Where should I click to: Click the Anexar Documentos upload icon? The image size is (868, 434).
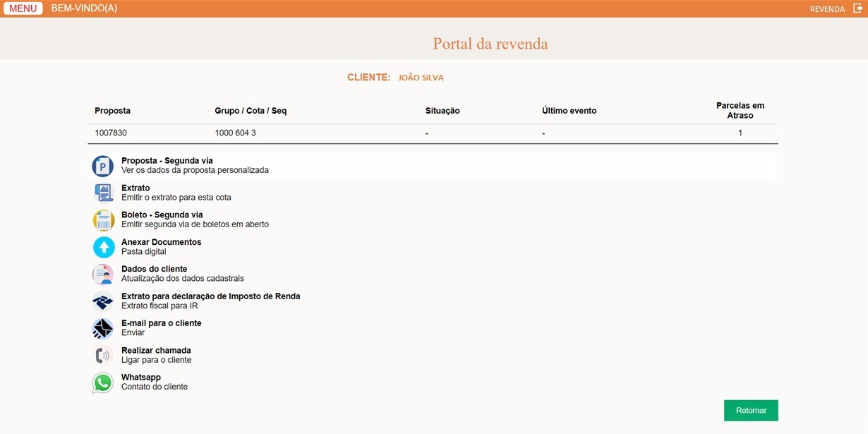102,247
